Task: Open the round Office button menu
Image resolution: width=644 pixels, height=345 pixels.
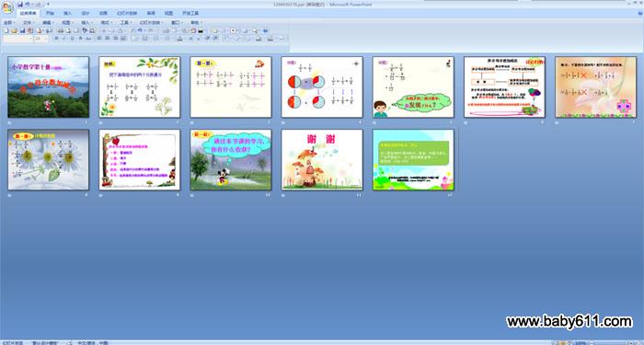Action: point(7,7)
